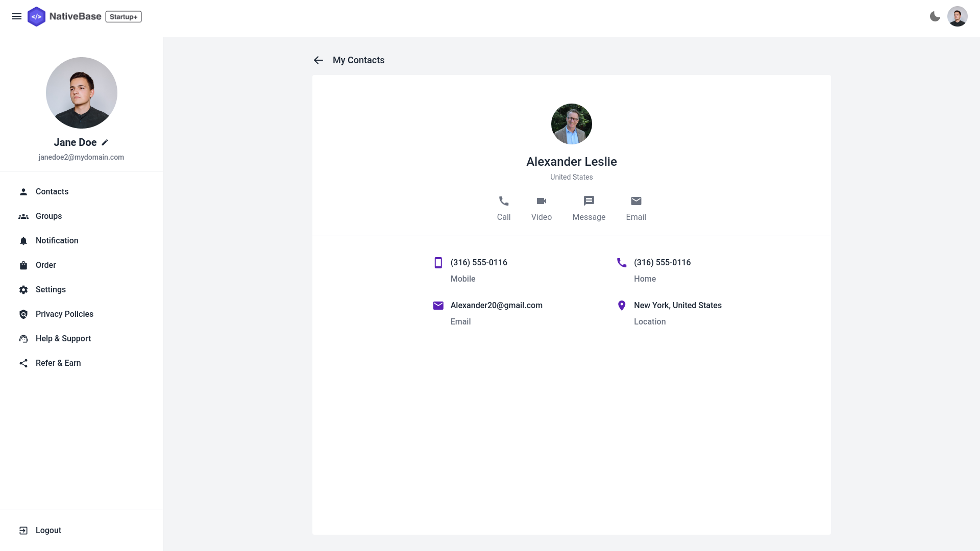Click the Refer & Earn sidebar option
Viewport: 980px width, 551px height.
pyautogui.click(x=58, y=363)
